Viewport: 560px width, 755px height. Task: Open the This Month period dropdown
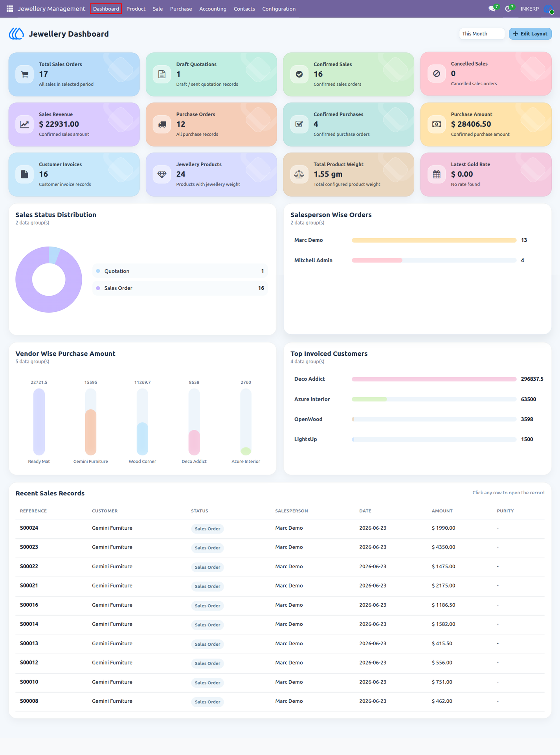(482, 34)
